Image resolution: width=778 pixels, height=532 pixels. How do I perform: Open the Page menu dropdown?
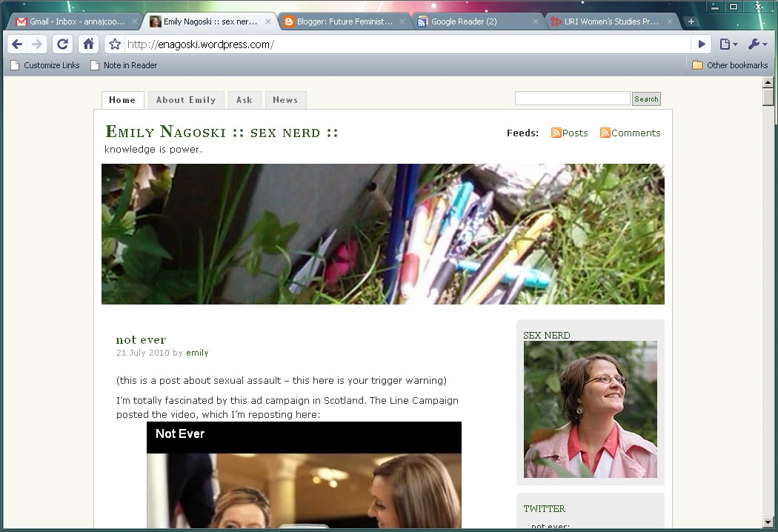(728, 44)
